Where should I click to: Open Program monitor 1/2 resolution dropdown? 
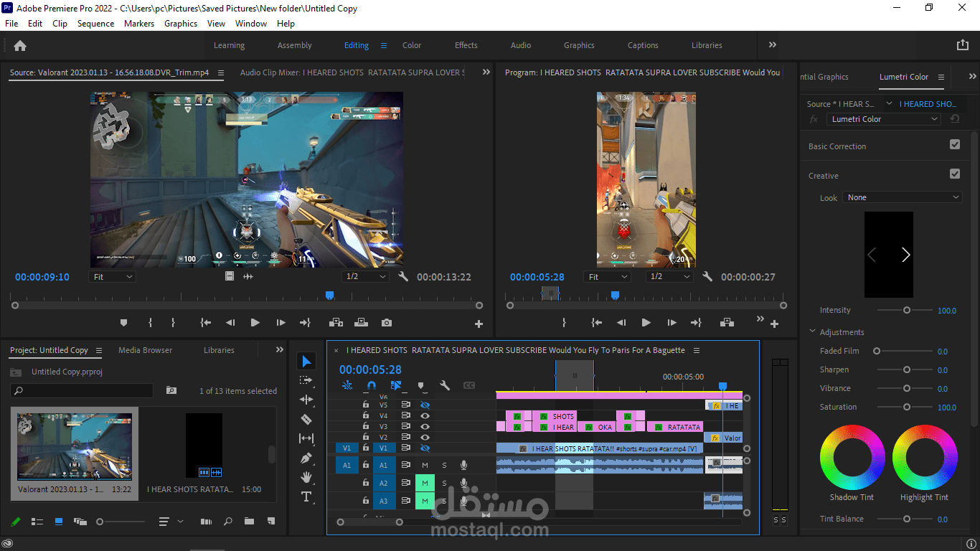[x=669, y=276]
